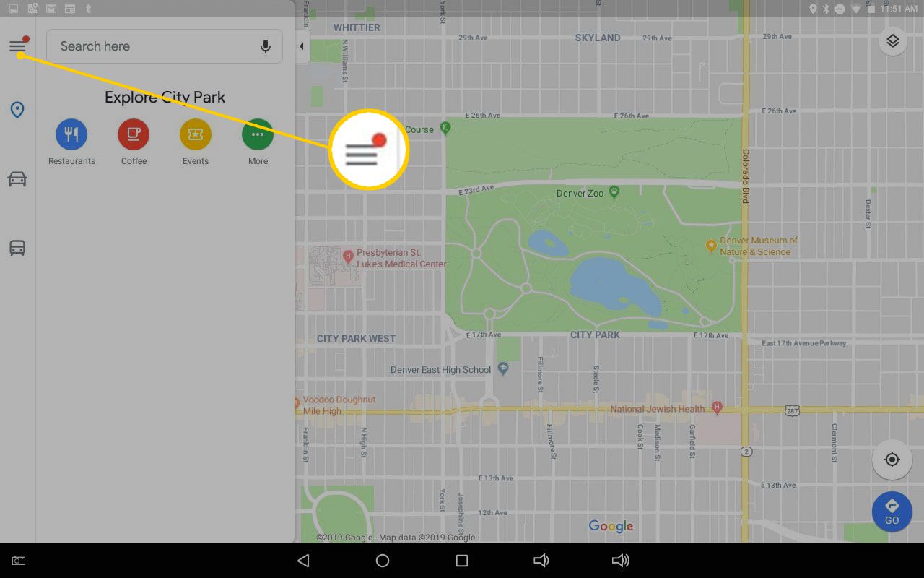This screenshot has width=924, height=578.
Task: Select Voodoo Doughnut Mile High marker
Action: pos(297,404)
